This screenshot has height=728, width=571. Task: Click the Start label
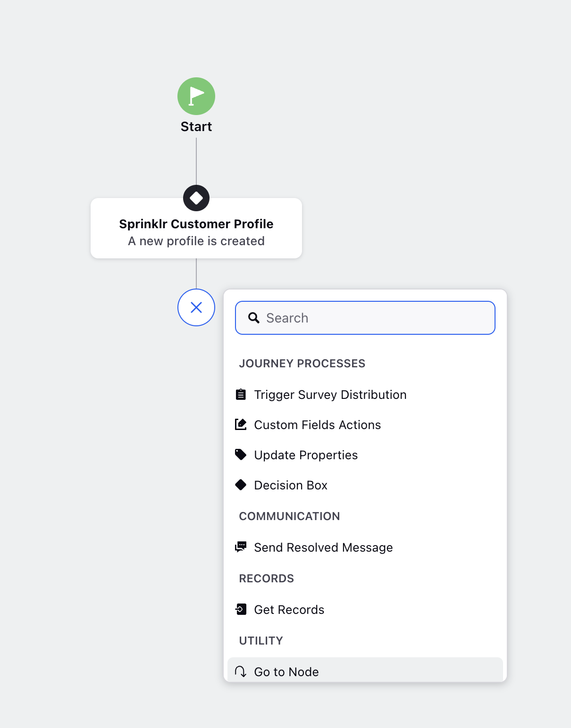coord(196,126)
